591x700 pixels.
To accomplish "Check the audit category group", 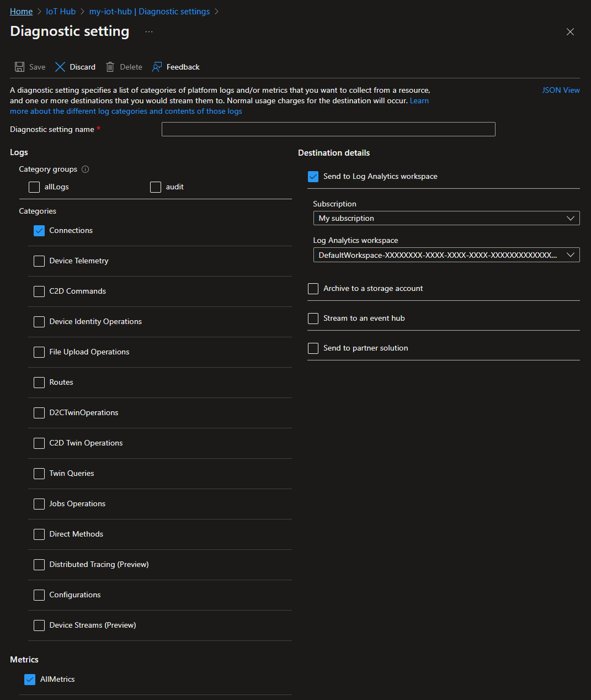I will [155, 187].
